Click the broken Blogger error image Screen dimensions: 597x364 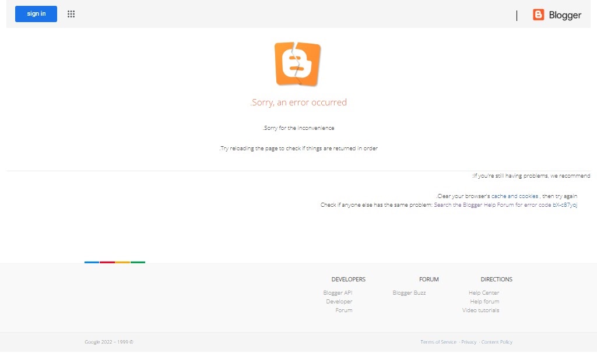click(x=298, y=64)
